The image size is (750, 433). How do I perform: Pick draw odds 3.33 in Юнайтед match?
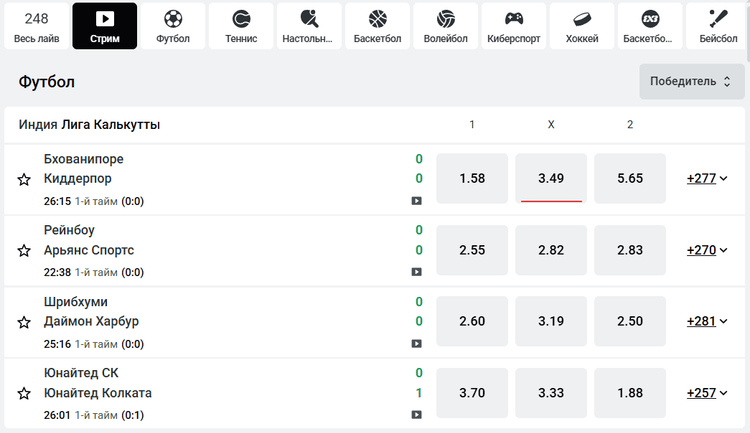[x=551, y=393]
